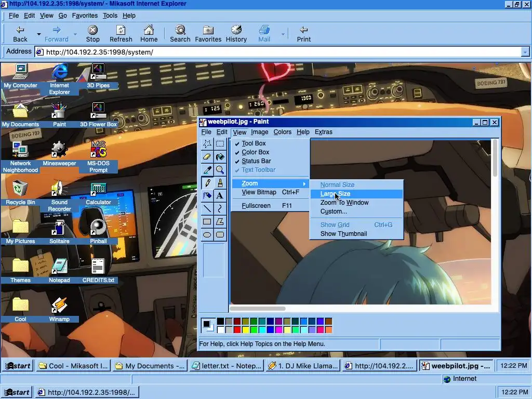
Task: Click the inner Start button
Action: (x=18, y=366)
